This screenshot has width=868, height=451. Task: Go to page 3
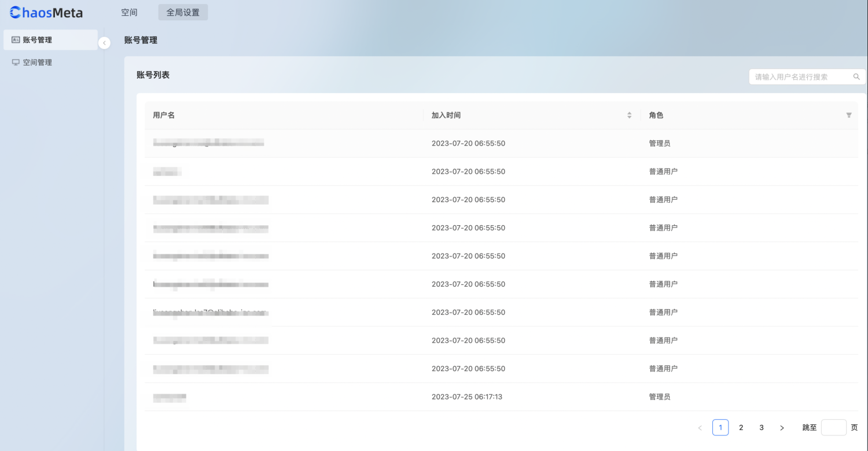click(762, 428)
